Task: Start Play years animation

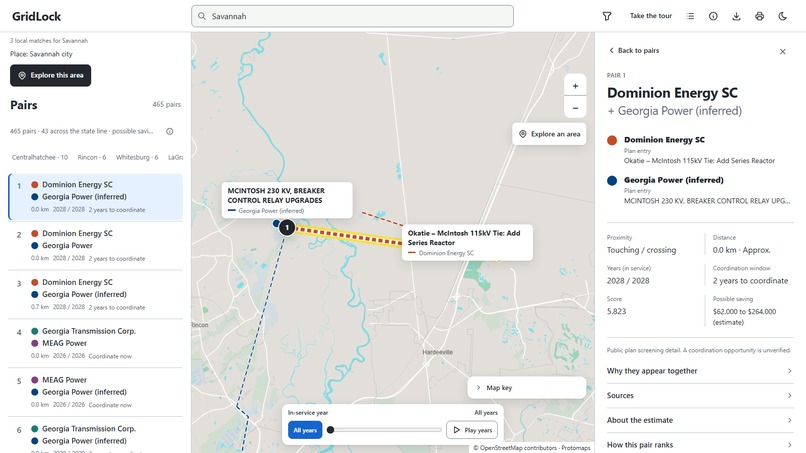Action: [x=472, y=430]
